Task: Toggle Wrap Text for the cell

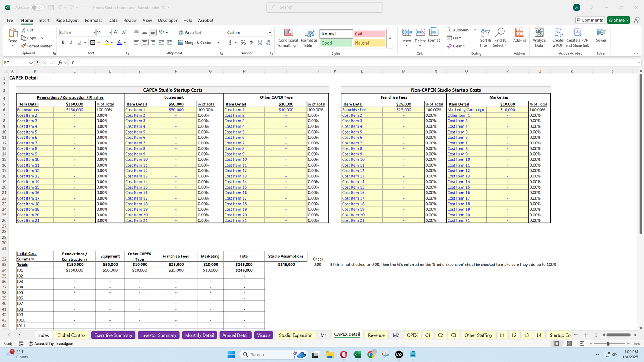Action: point(190,33)
